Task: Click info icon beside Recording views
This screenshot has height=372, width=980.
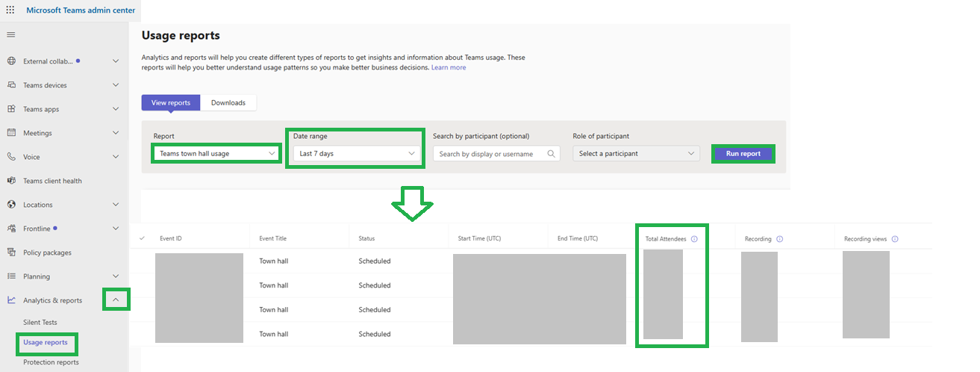Action: 895,239
